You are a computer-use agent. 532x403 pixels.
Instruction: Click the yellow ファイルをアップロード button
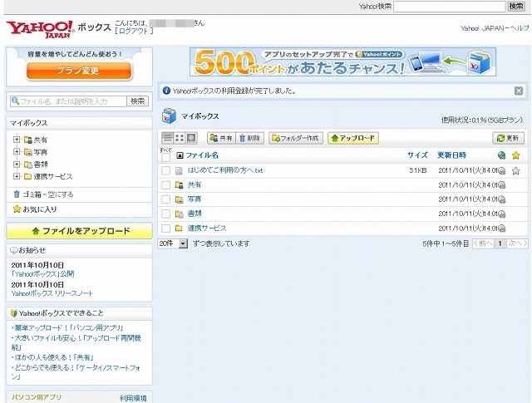(x=80, y=231)
